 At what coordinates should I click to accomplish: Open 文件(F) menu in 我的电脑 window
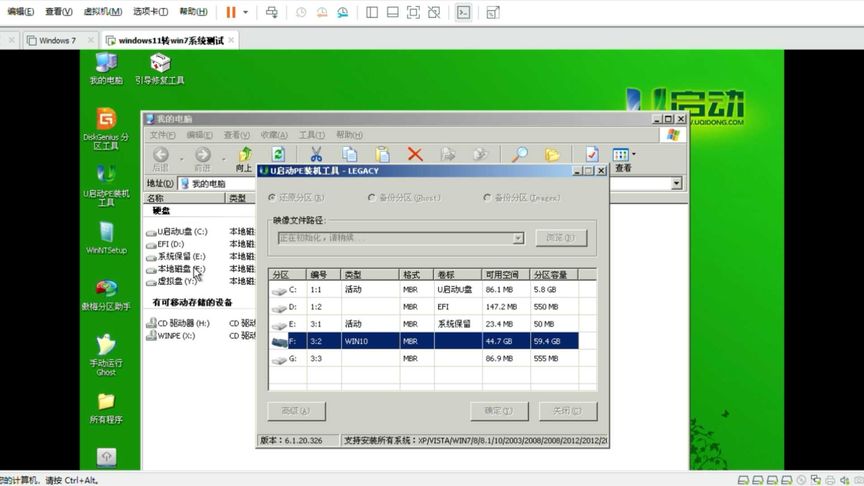coord(163,135)
